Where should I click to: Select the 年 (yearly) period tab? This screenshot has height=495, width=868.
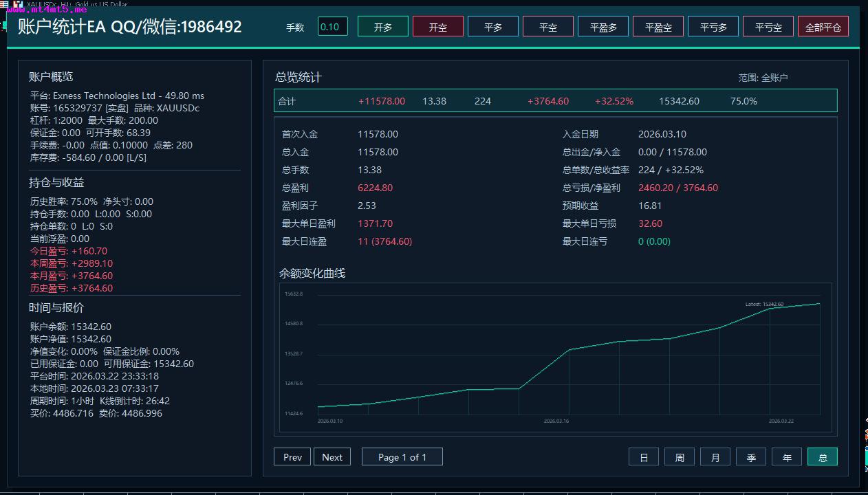click(x=787, y=457)
